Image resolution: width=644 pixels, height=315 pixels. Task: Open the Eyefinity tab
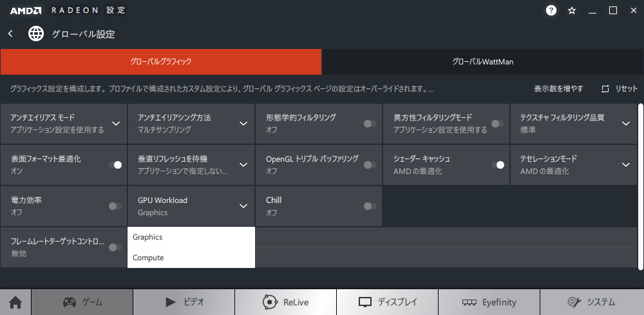click(x=489, y=302)
